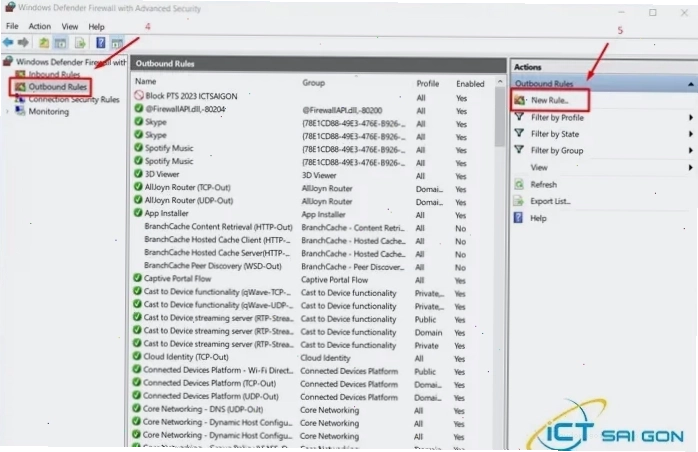The image size is (698, 452).
Task: Select Inbound Rules in the tree
Action: tap(54, 74)
